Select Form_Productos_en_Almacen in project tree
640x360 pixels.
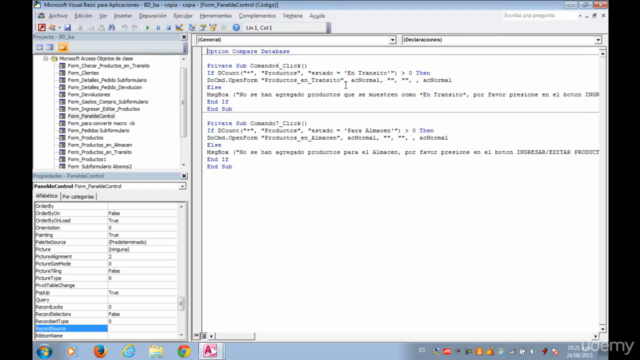point(99,145)
